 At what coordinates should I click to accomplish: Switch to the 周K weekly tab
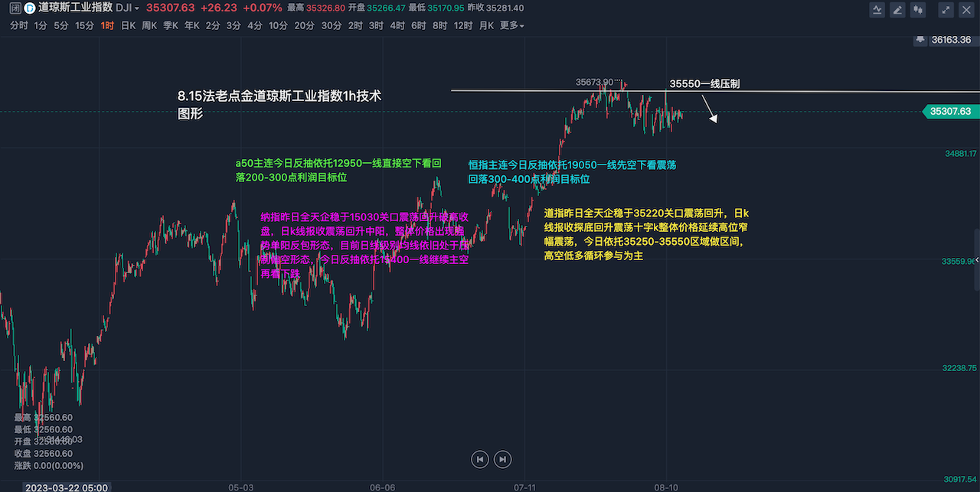coord(149,25)
